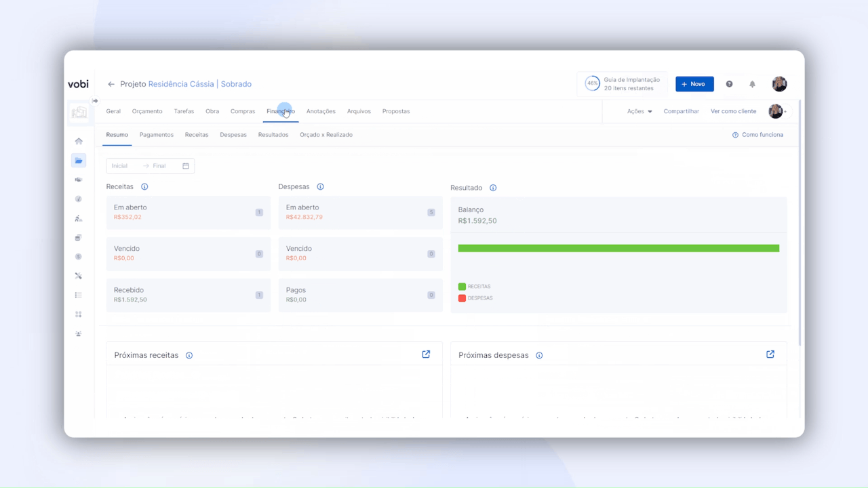Open the user profile avatar in header
This screenshot has width=868, height=488.
(779, 84)
